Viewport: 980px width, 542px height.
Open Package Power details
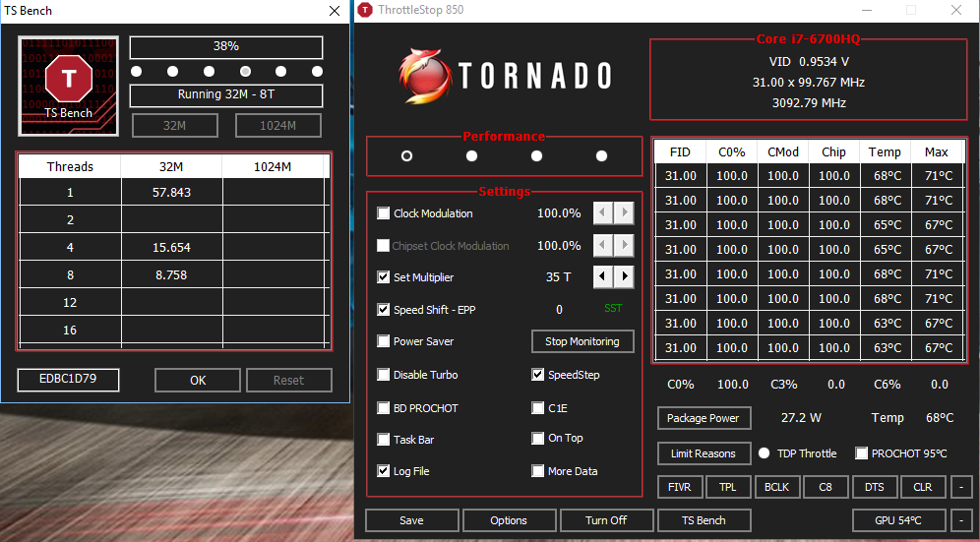click(704, 418)
